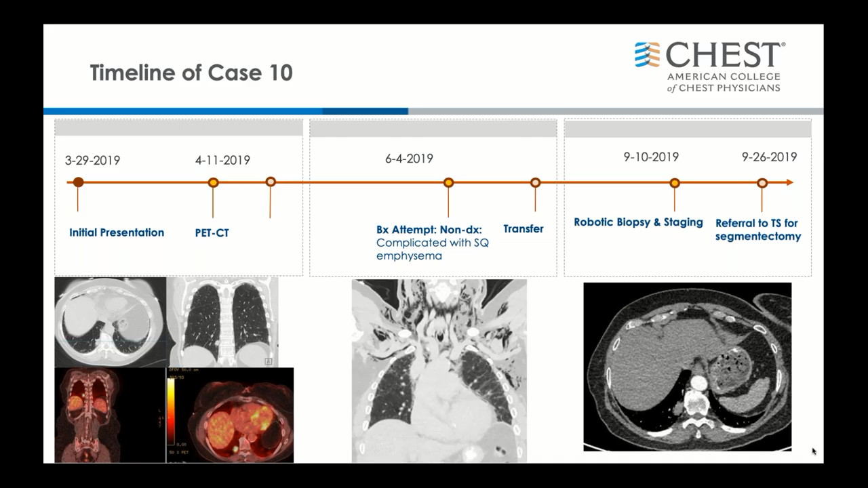This screenshot has width=868, height=488.
Task: Select the Transfer timeline marker dot
Action: pos(535,182)
